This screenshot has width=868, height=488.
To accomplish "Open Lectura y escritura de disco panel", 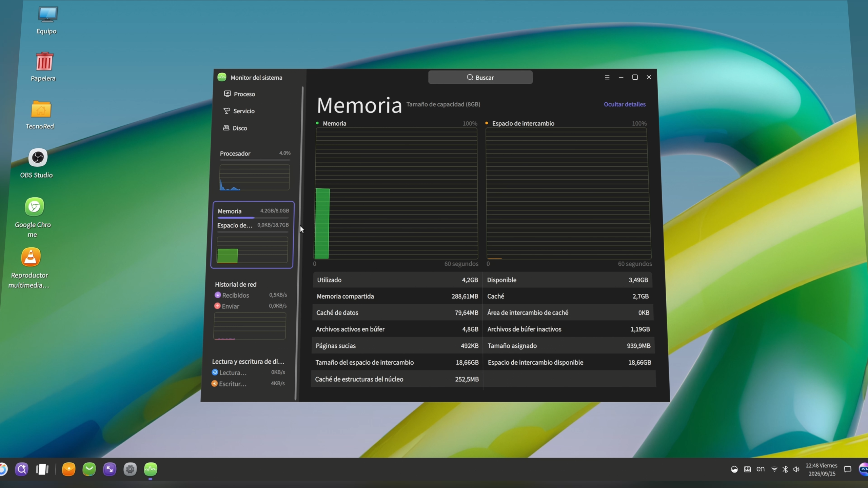I will [x=249, y=372].
